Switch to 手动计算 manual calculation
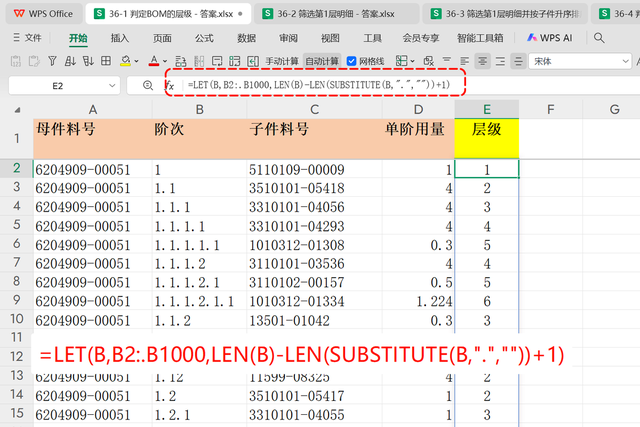Viewport: 640px width, 427px height. pos(282,61)
